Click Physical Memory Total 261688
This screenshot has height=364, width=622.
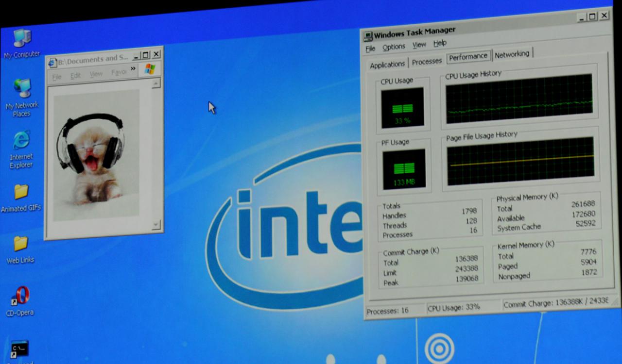pyautogui.click(x=583, y=204)
